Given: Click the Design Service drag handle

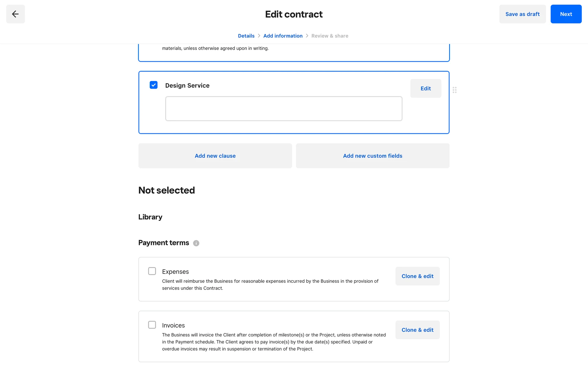Looking at the screenshot, I should tap(454, 90).
